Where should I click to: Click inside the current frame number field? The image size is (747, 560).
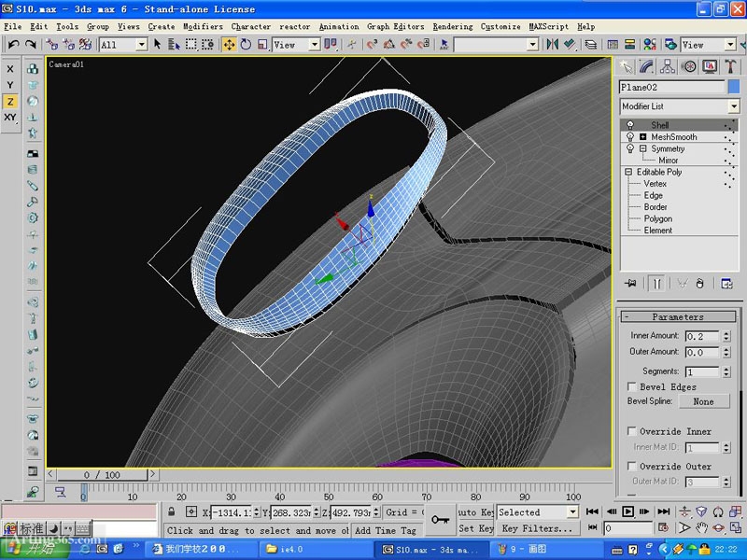[629, 527]
